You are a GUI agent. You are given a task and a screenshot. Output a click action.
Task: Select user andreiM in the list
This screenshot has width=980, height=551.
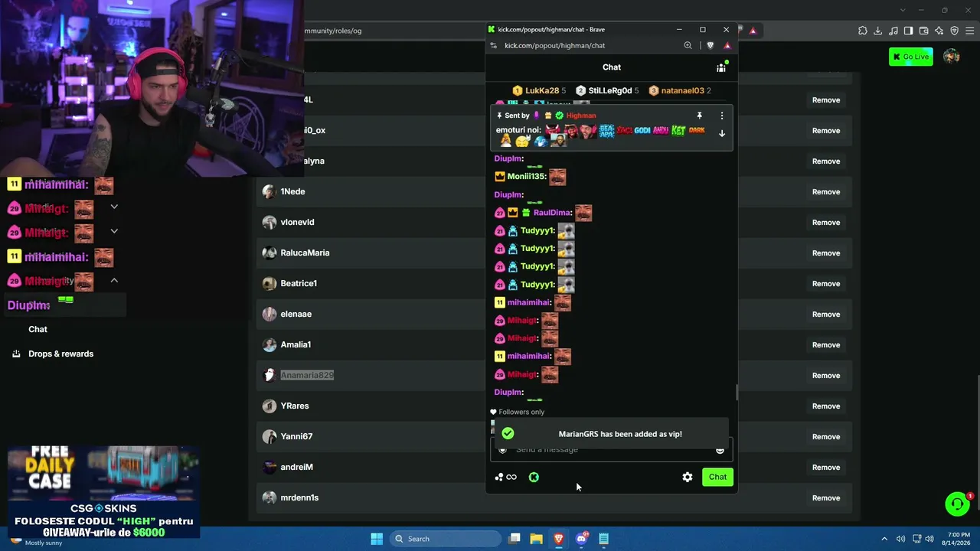point(296,467)
